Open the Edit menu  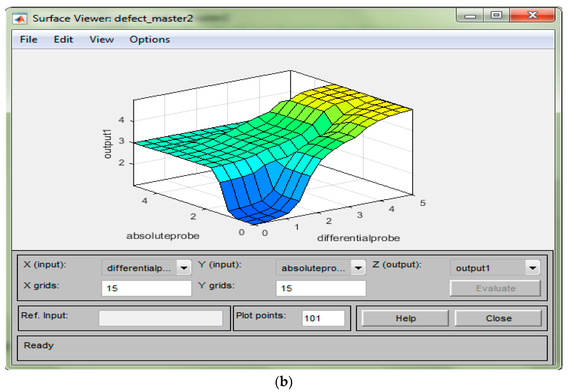pos(63,40)
